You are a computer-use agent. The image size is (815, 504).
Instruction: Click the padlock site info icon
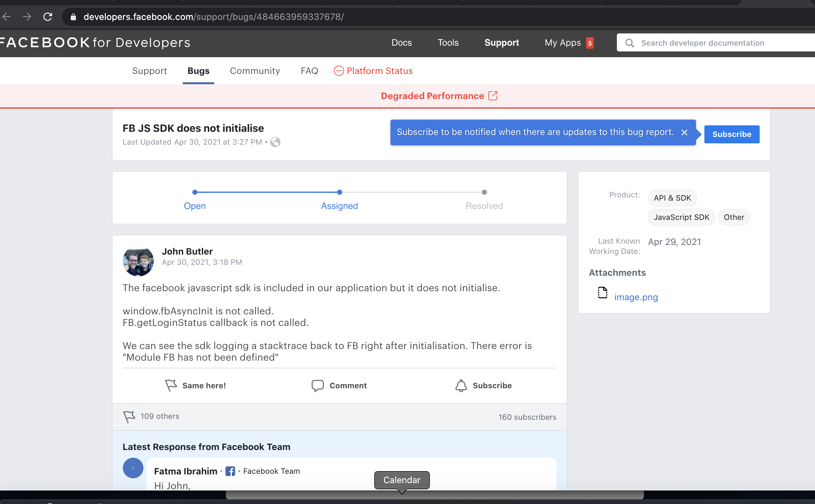point(73,17)
